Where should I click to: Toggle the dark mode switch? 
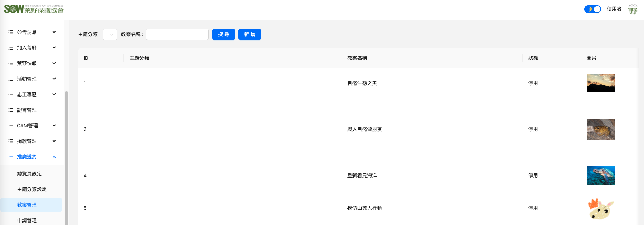pos(592,9)
